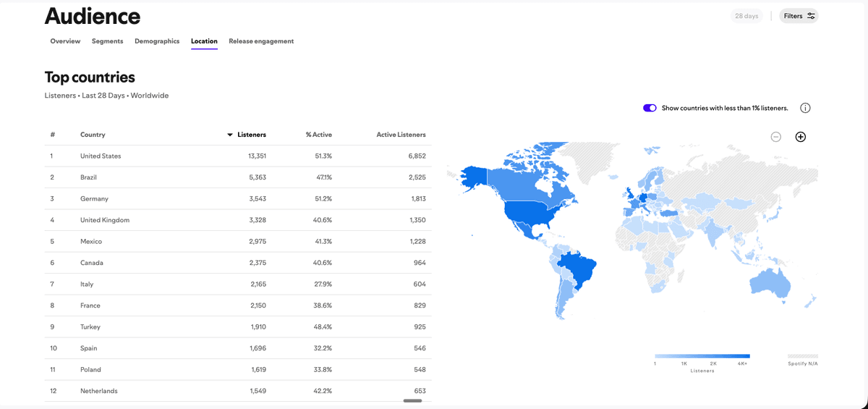Sort by the Listeners column arrow
This screenshot has height=409, width=868.
coord(230,135)
